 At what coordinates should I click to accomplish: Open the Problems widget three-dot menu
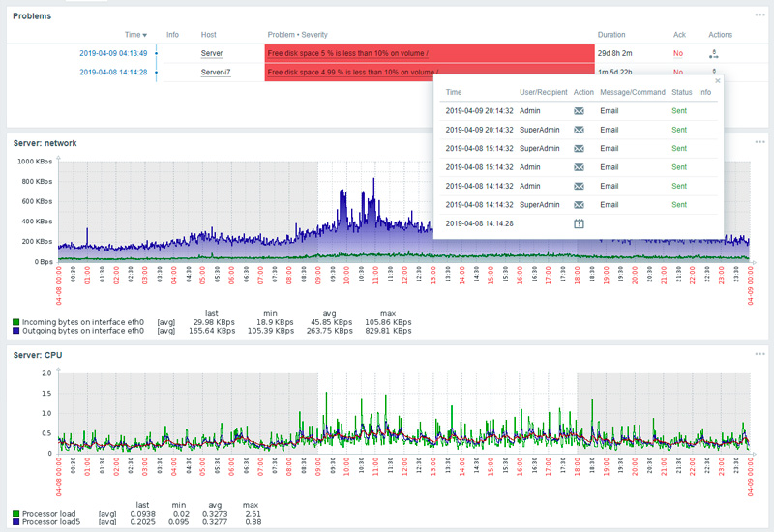pos(759,15)
